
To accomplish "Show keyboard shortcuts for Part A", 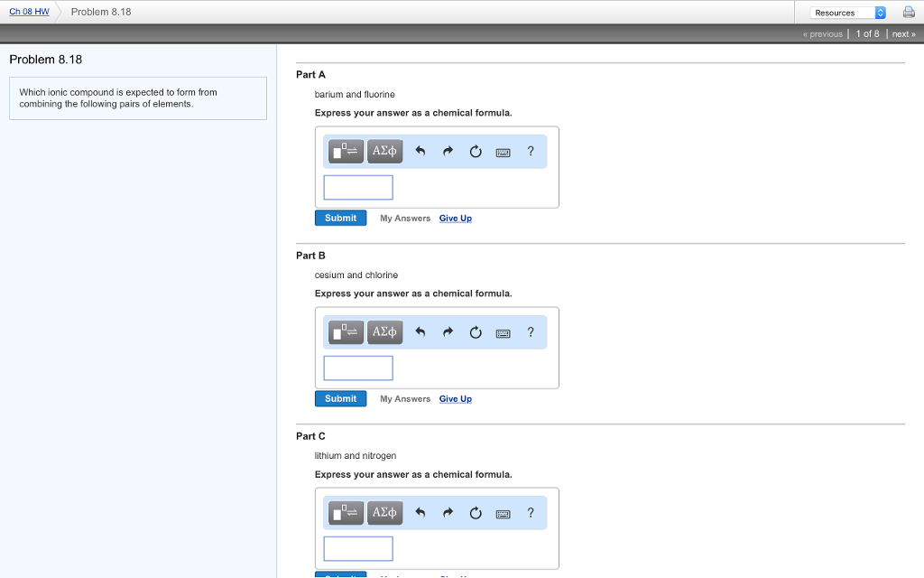I will pyautogui.click(x=504, y=153).
